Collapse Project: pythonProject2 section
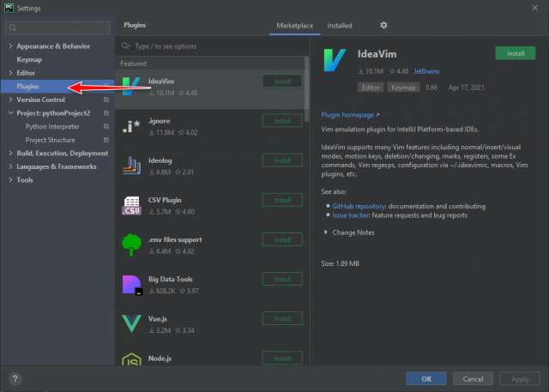This screenshot has height=392, width=549. (10, 113)
